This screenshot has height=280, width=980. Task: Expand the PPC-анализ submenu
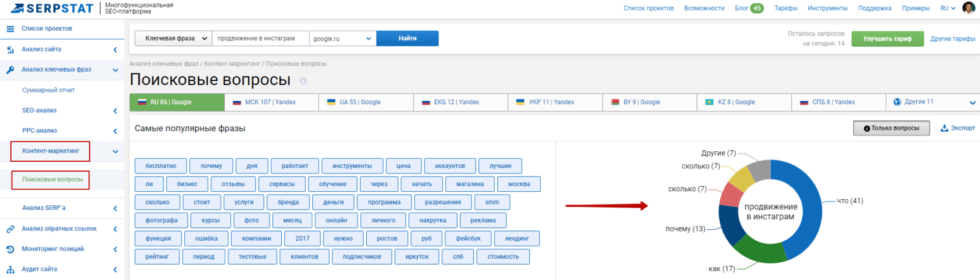[x=115, y=131]
